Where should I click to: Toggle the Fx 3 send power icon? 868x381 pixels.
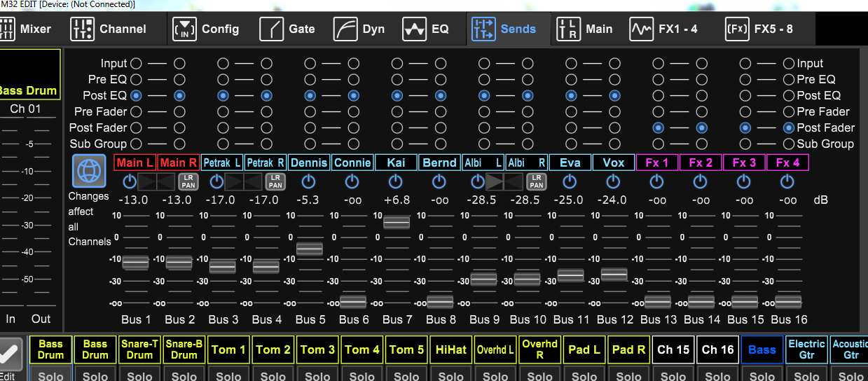[744, 182]
